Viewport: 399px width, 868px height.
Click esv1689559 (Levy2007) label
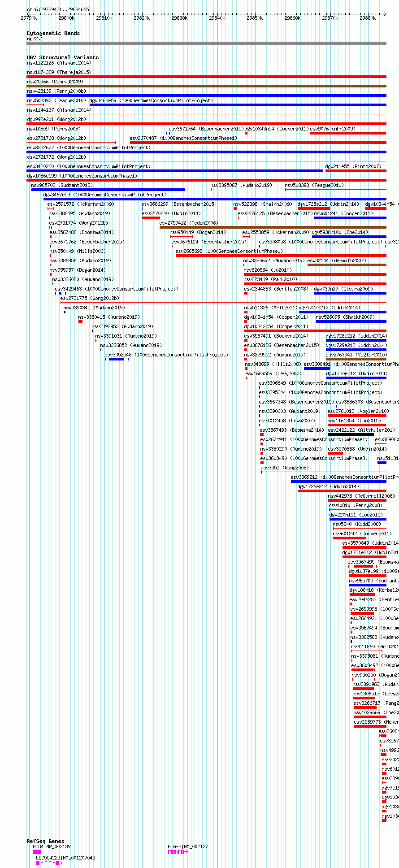coord(273,373)
